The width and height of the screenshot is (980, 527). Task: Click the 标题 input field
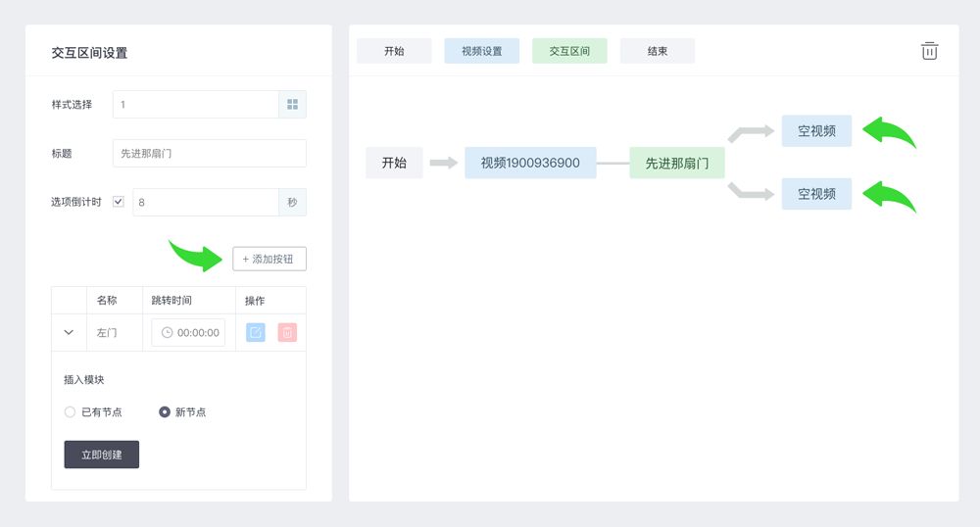click(x=210, y=153)
